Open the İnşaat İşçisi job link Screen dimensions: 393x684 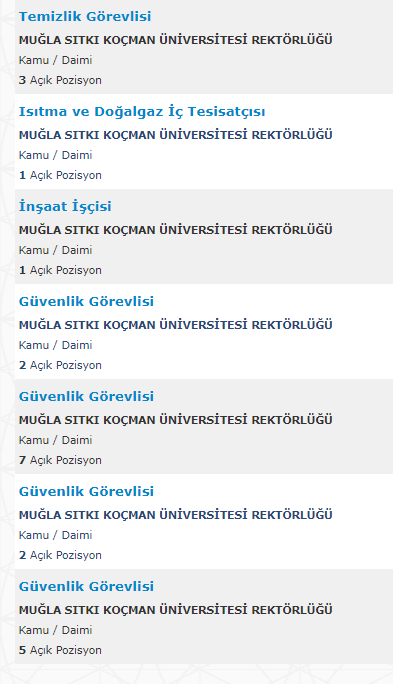[x=65, y=206]
